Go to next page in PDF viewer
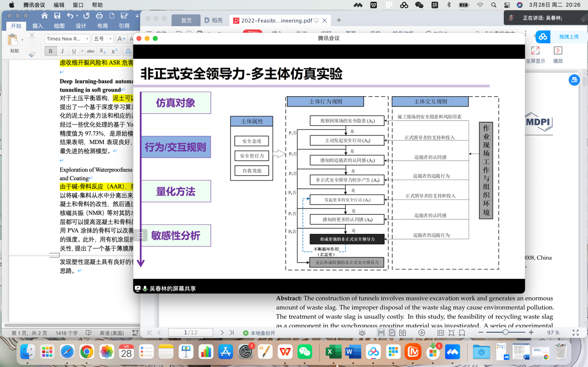The height and width of the screenshot is (367, 588). tap(222, 333)
